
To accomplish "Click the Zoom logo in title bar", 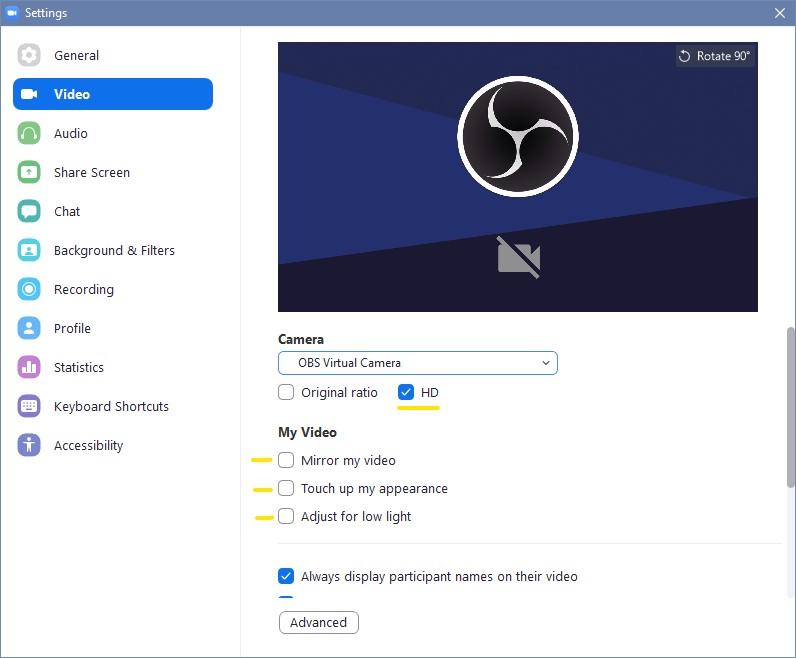I will [12, 13].
